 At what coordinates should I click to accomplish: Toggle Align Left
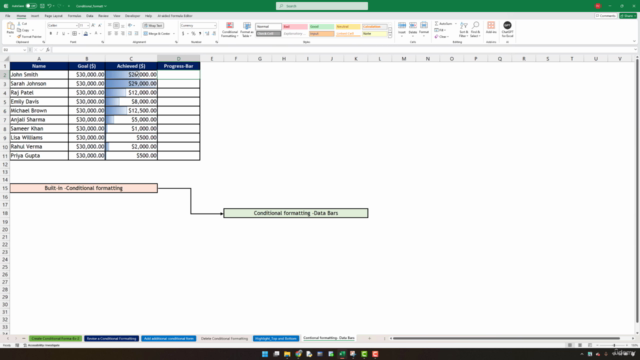110,33
